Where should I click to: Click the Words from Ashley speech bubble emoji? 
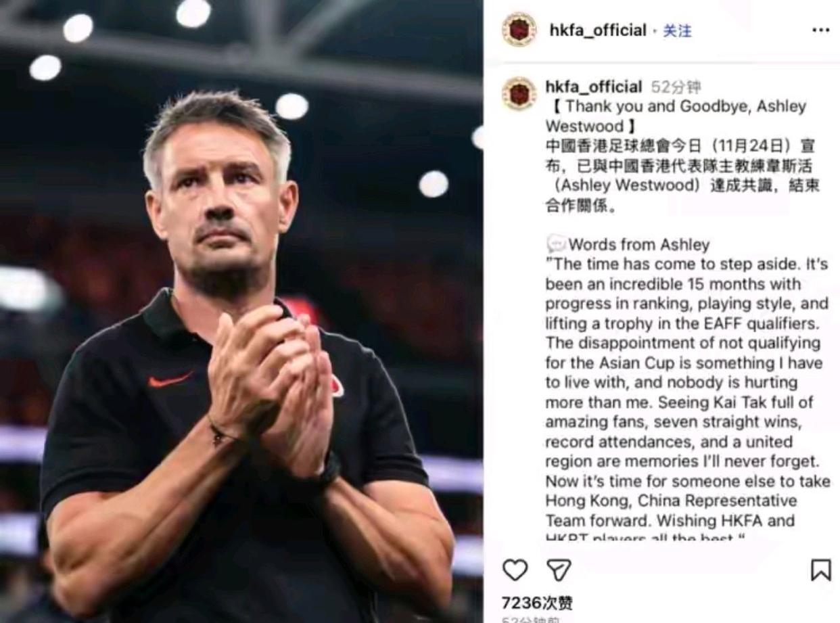pos(556,244)
